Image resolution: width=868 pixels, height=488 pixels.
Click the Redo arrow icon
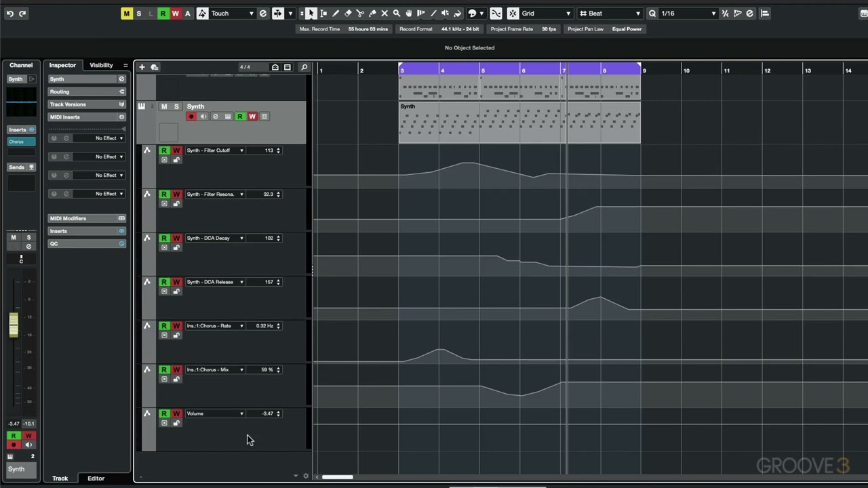pyautogui.click(x=22, y=14)
